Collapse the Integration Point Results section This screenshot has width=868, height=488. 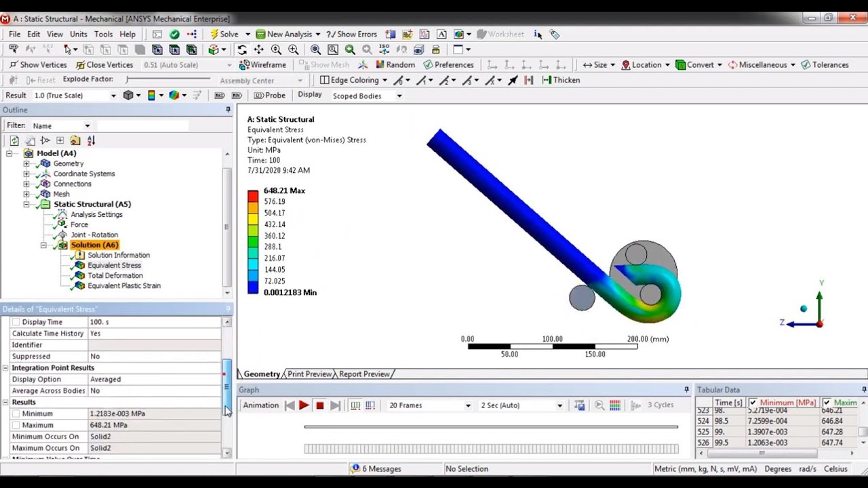point(5,367)
